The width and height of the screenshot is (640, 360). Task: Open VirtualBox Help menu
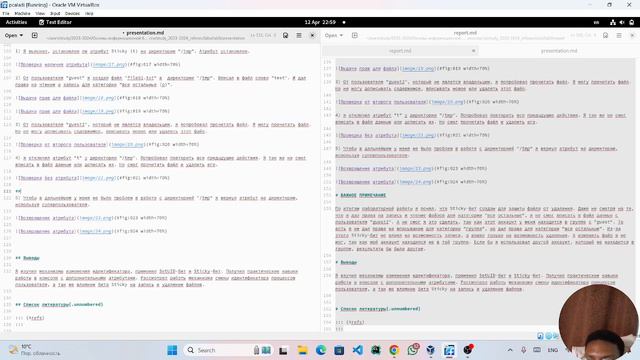[x=89, y=13]
